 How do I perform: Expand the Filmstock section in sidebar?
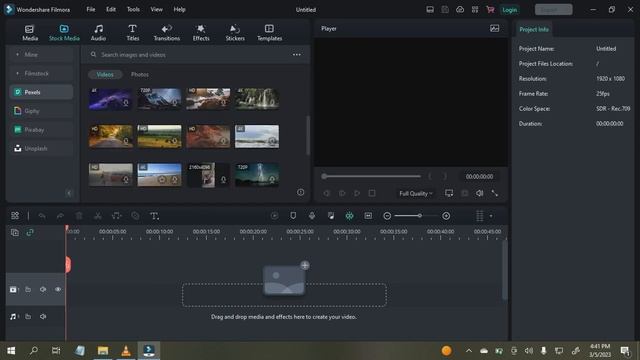point(41,73)
